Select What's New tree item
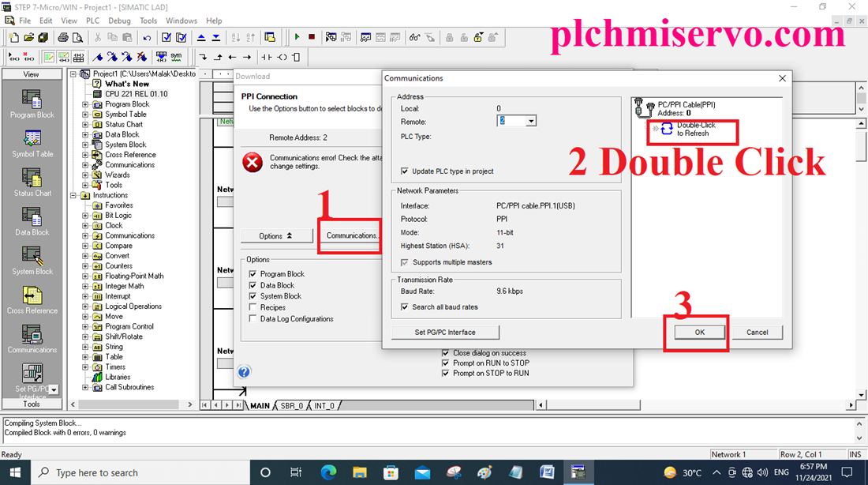Viewport: 868px width, 485px height. point(127,84)
